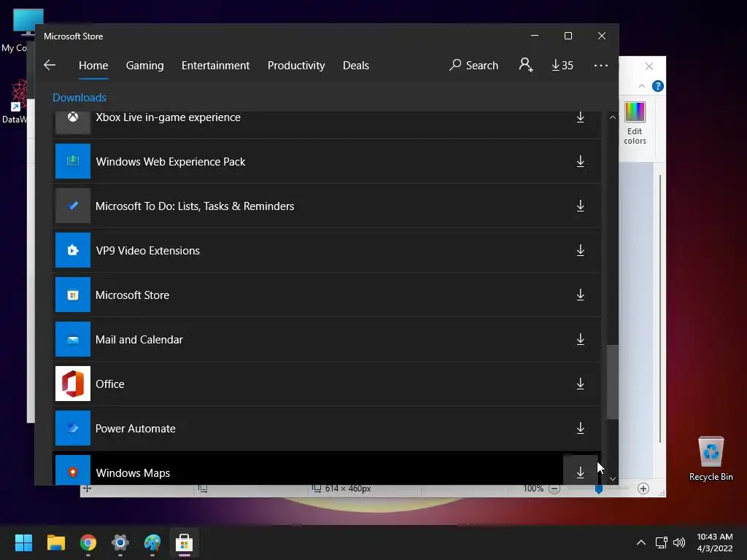Open Xbox Live app tile icon
The height and width of the screenshot is (560, 747).
[73, 122]
